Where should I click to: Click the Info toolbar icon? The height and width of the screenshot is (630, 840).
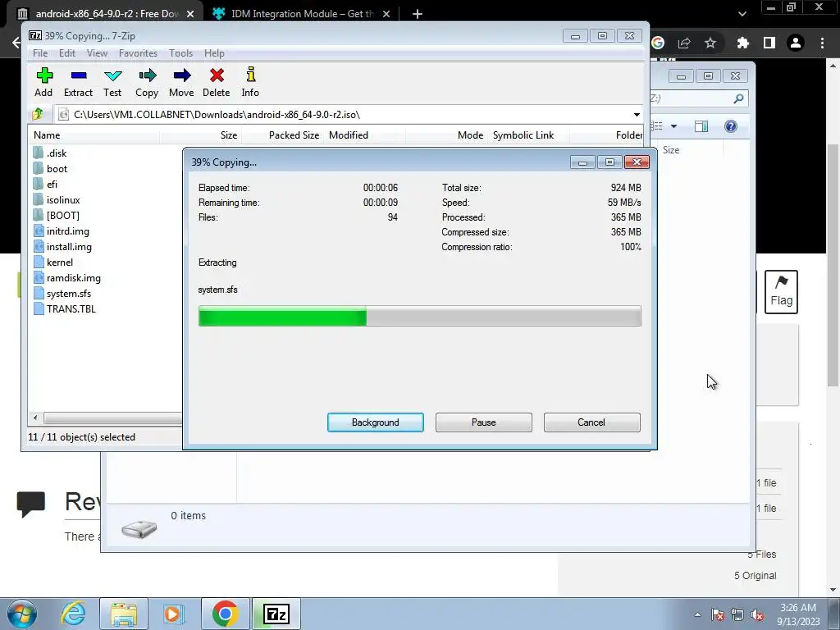click(250, 82)
